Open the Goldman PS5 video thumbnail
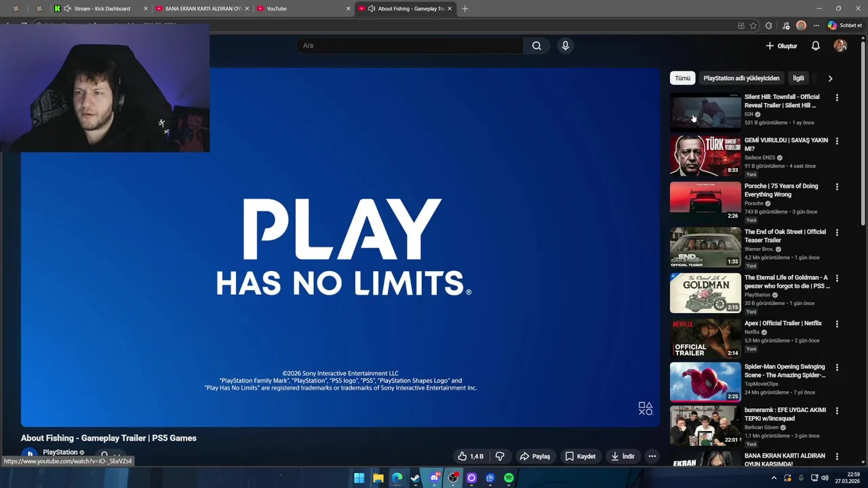868x488 pixels. (x=705, y=292)
